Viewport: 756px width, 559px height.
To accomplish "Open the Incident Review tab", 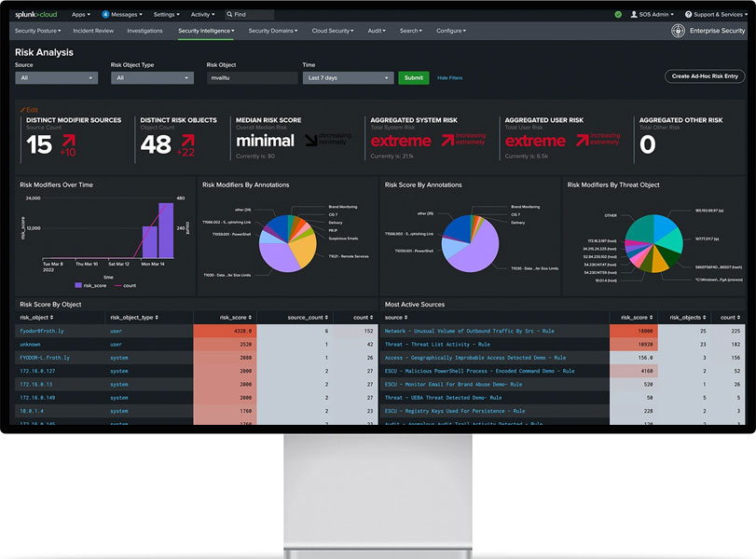I will click(x=93, y=31).
